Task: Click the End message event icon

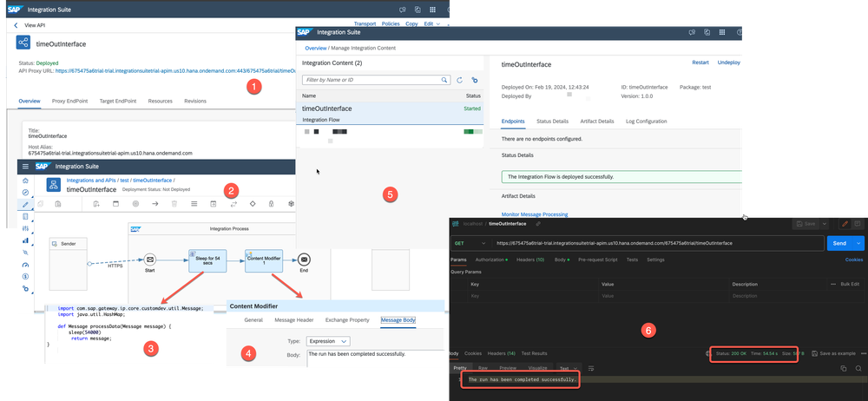Action: pos(304,258)
